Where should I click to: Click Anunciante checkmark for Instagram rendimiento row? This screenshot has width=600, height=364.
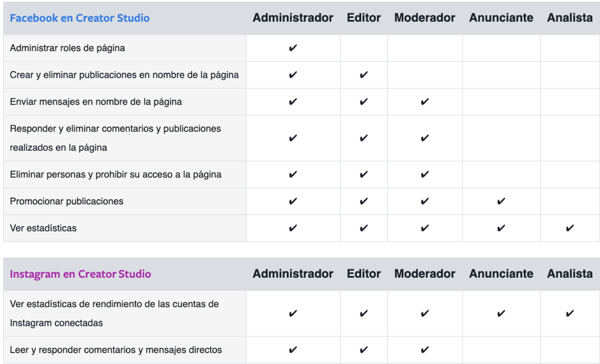click(501, 314)
